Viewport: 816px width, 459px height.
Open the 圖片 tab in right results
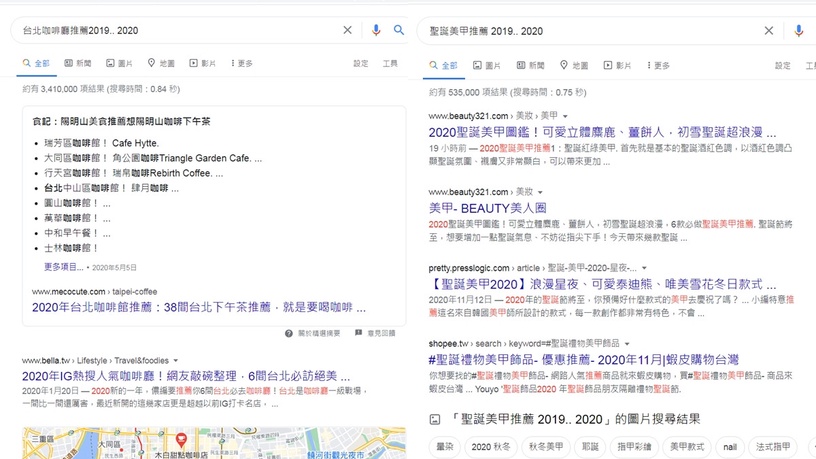(487, 66)
